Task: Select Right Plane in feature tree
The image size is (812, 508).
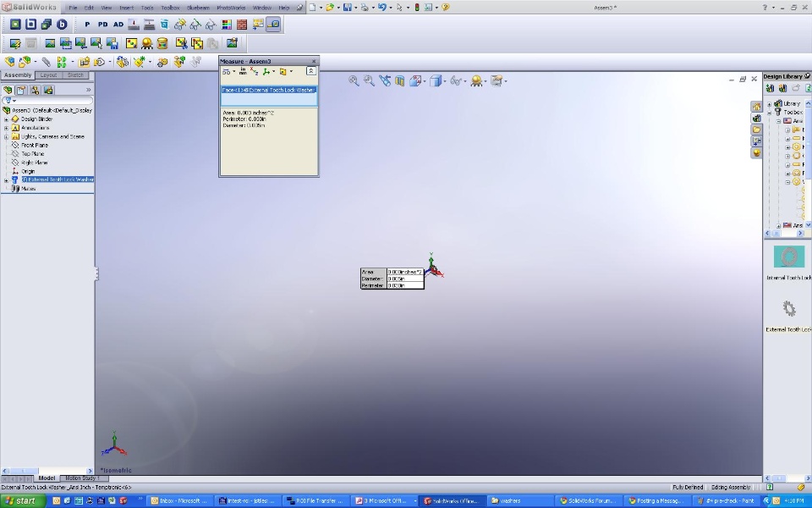Action: [34, 163]
